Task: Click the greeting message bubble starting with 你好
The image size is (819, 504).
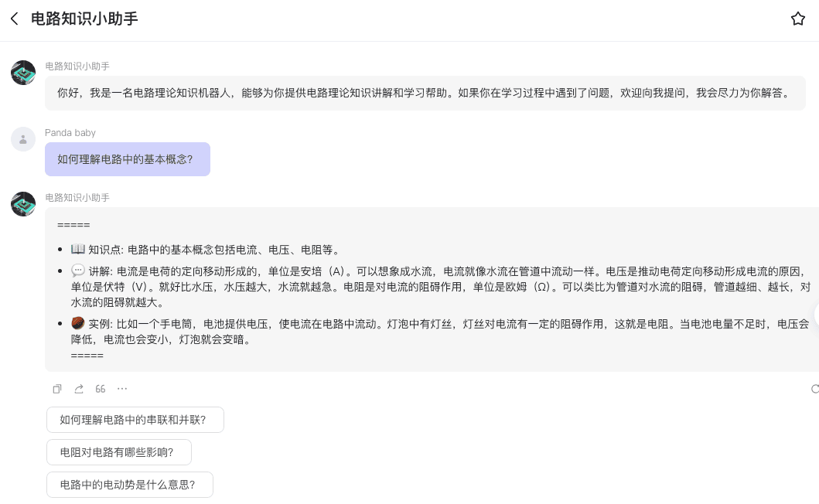Action: pyautogui.click(x=424, y=93)
